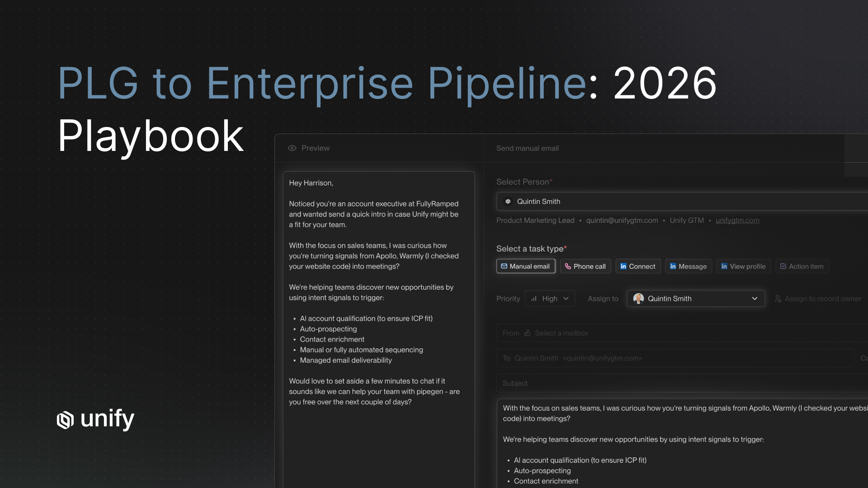
Task: Click the LinkedIn icon on View profile
Action: pos(724,267)
